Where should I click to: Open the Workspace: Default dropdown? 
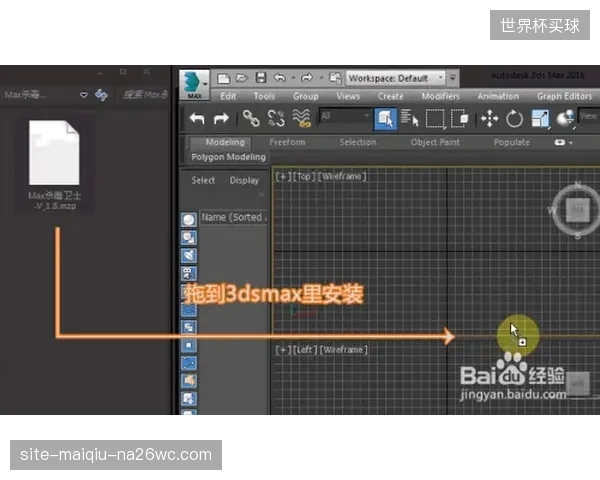pos(396,78)
